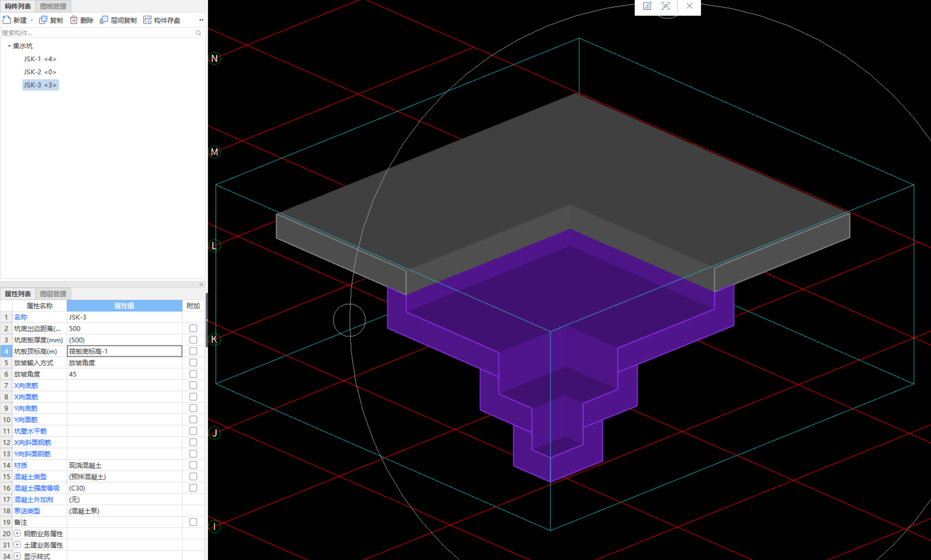Toggle 附加 checkbox for 坑壁水平筋
The width and height of the screenshot is (931, 560).
pyautogui.click(x=193, y=430)
